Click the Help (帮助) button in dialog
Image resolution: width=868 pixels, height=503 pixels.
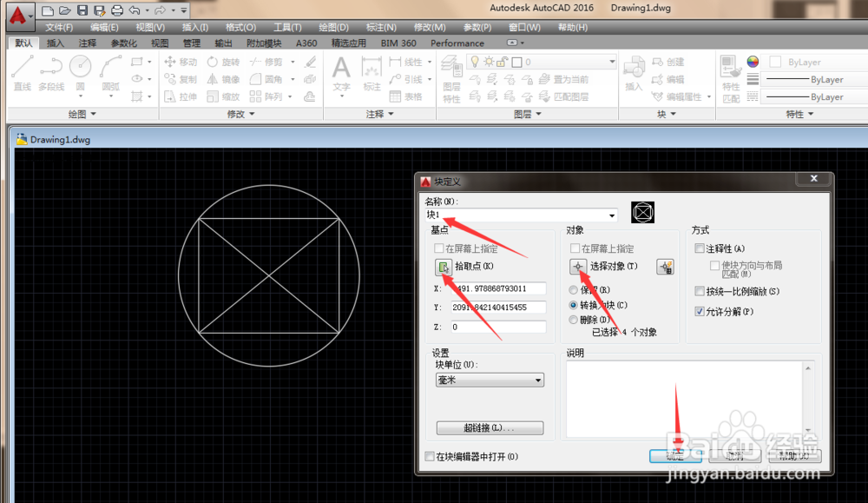(x=795, y=456)
